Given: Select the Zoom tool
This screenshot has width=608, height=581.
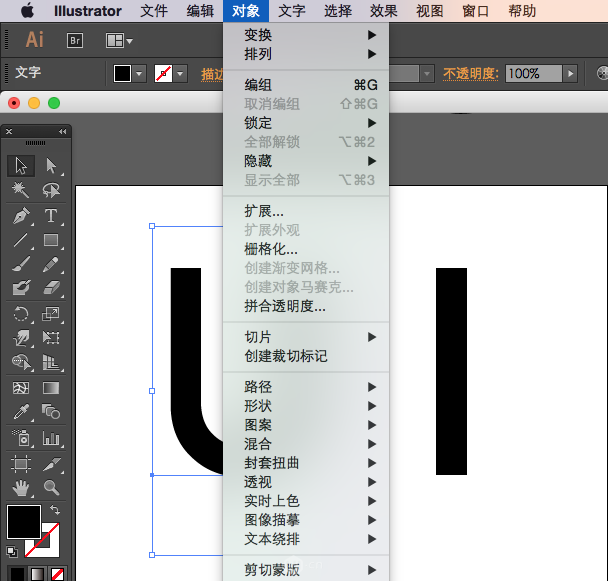Looking at the screenshot, I should tap(51, 488).
